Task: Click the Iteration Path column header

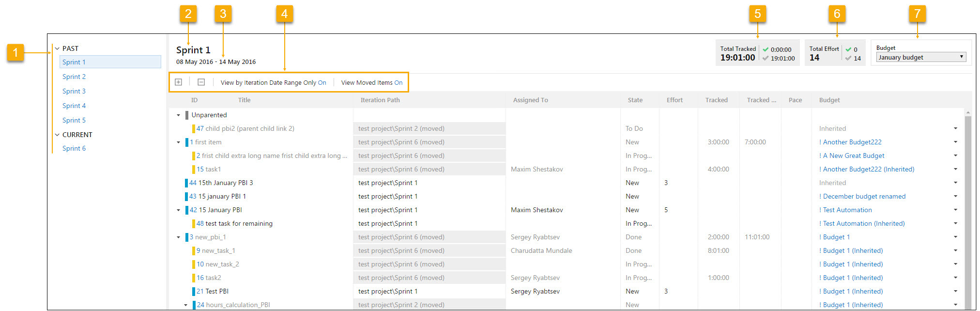Action: 380,100
